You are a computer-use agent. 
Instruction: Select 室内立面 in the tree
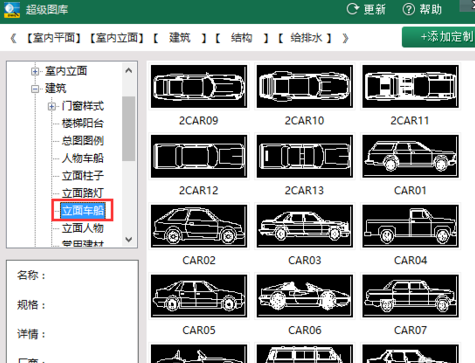(x=66, y=71)
